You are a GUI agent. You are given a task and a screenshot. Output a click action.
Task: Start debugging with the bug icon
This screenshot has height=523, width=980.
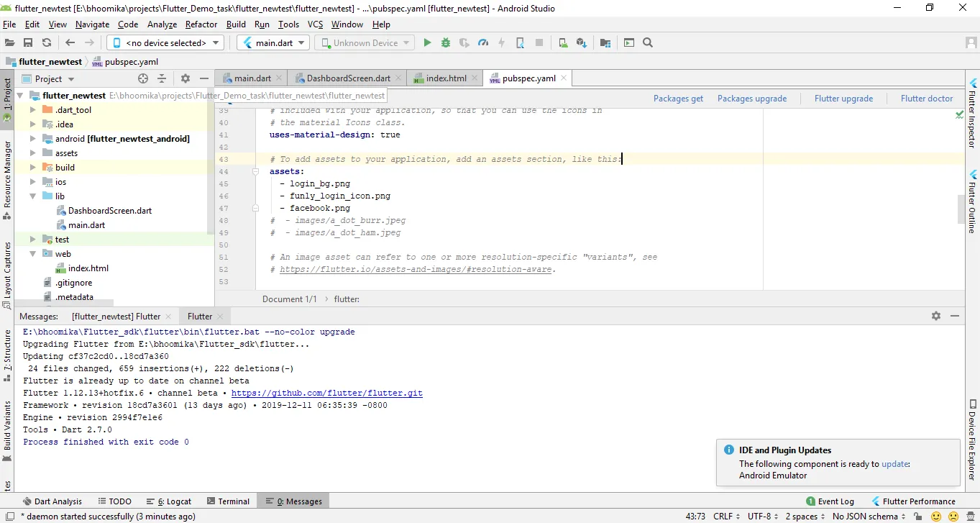(446, 43)
